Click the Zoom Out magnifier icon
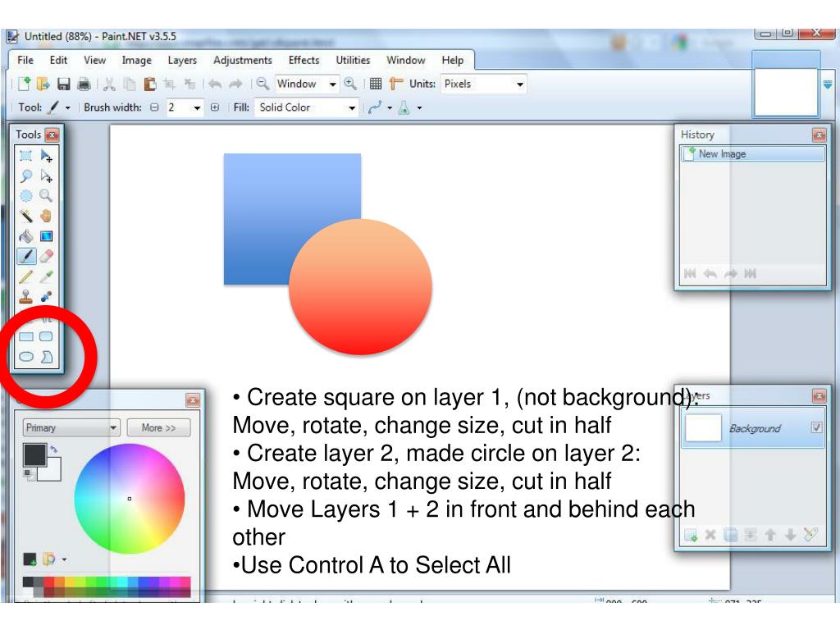The width and height of the screenshot is (840, 630). click(x=262, y=84)
